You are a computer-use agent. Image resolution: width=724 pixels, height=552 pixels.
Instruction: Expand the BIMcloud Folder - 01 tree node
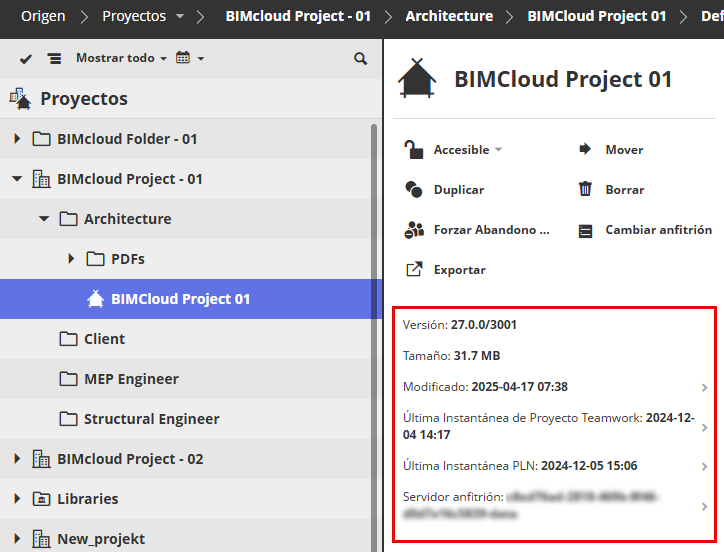click(17, 139)
